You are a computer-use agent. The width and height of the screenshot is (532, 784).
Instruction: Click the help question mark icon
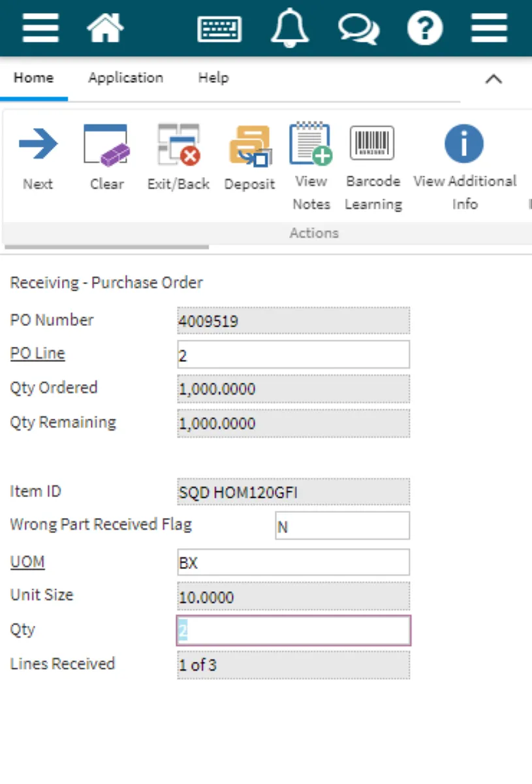click(425, 28)
